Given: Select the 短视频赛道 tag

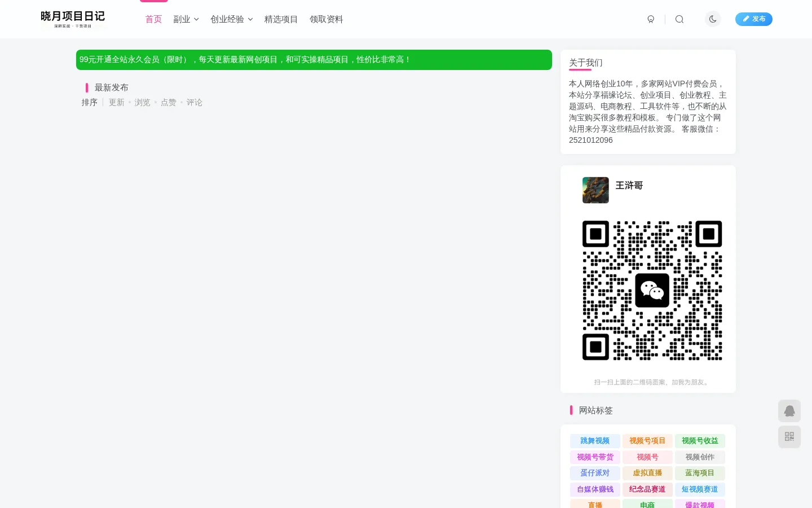Looking at the screenshot, I should pyautogui.click(x=700, y=489).
